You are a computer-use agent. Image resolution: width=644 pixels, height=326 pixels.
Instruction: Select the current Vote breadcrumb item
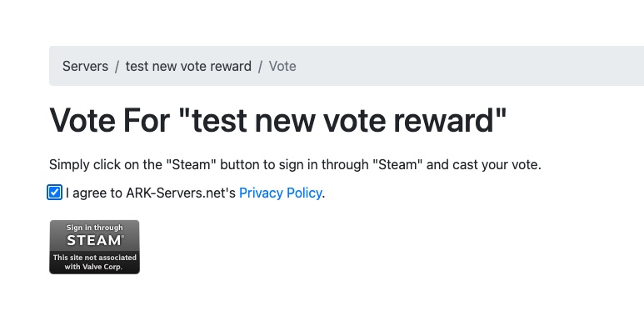pyautogui.click(x=282, y=66)
